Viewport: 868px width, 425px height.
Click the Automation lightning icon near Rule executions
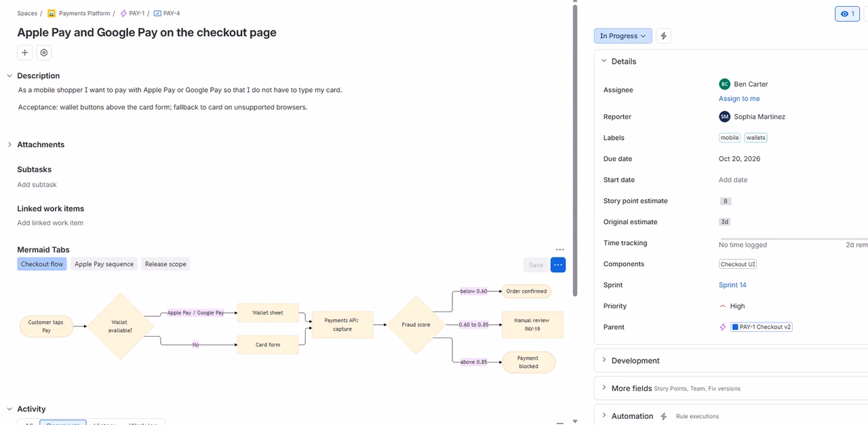click(664, 416)
